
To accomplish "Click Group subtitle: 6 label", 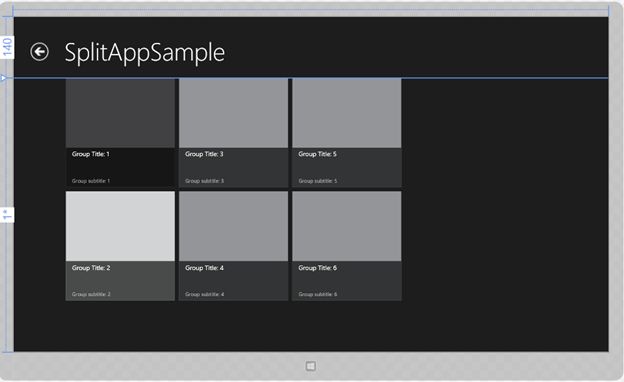I will (318, 294).
